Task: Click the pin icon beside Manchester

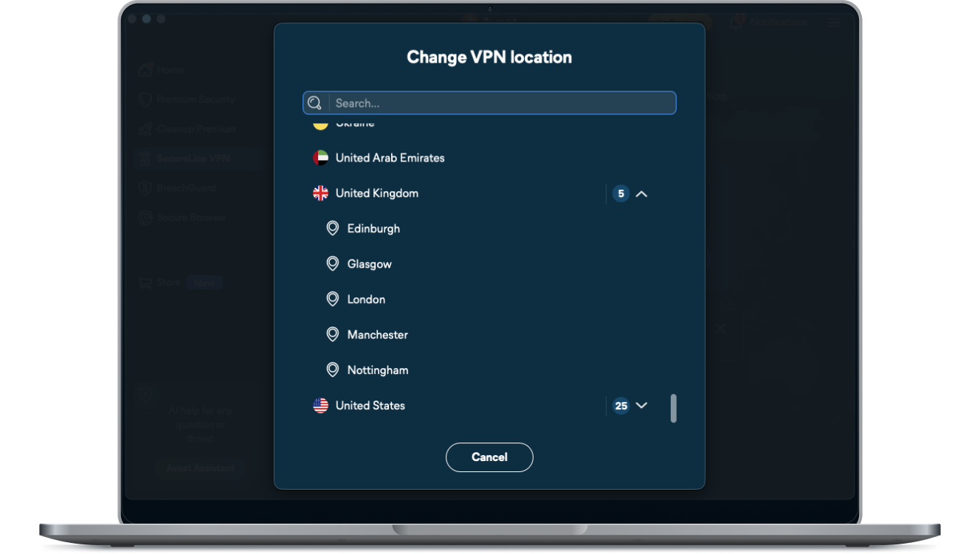Action: click(333, 334)
